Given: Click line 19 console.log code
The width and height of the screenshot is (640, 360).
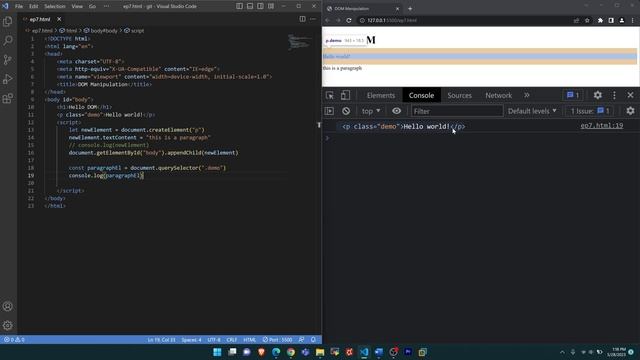Looking at the screenshot, I should pos(106,176).
